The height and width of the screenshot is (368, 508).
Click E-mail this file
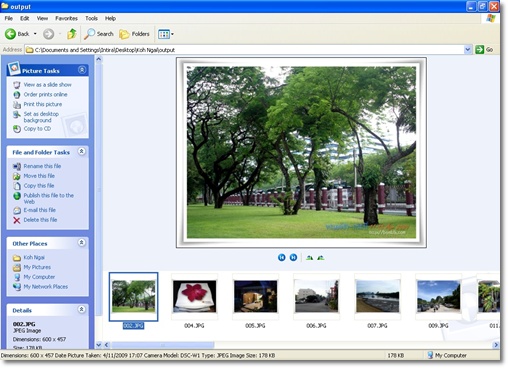(x=39, y=210)
